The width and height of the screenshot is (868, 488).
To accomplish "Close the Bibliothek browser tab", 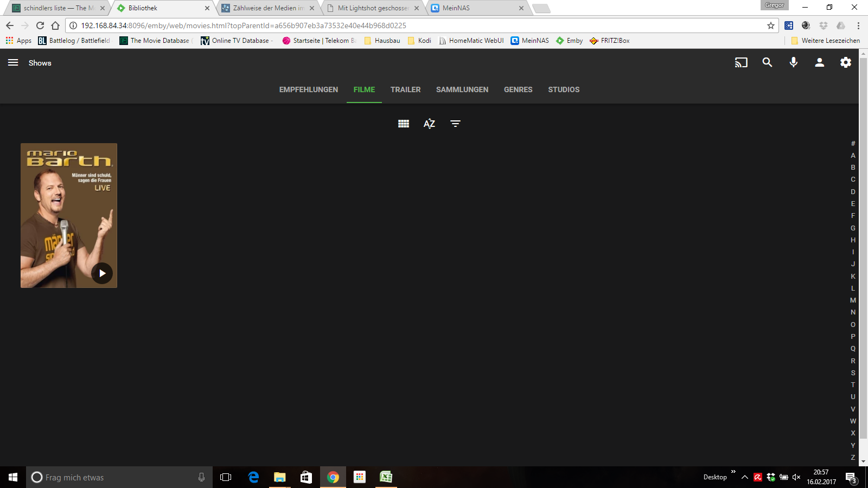I will pyautogui.click(x=207, y=8).
